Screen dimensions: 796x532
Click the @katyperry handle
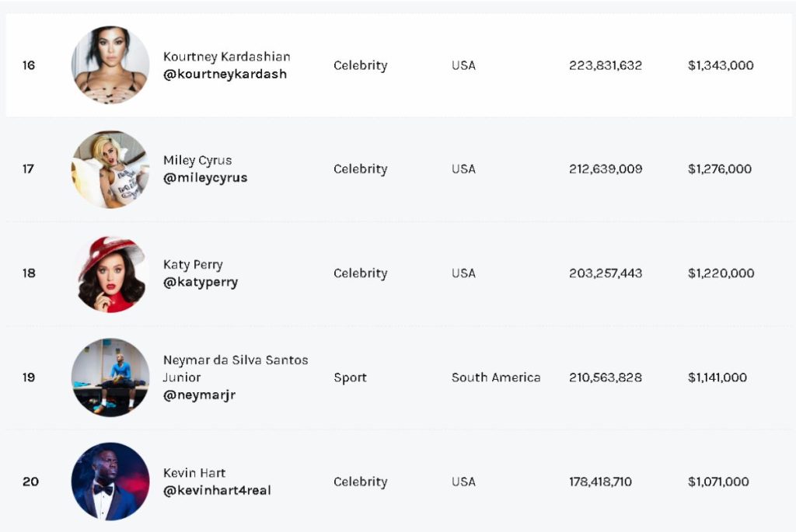click(201, 283)
